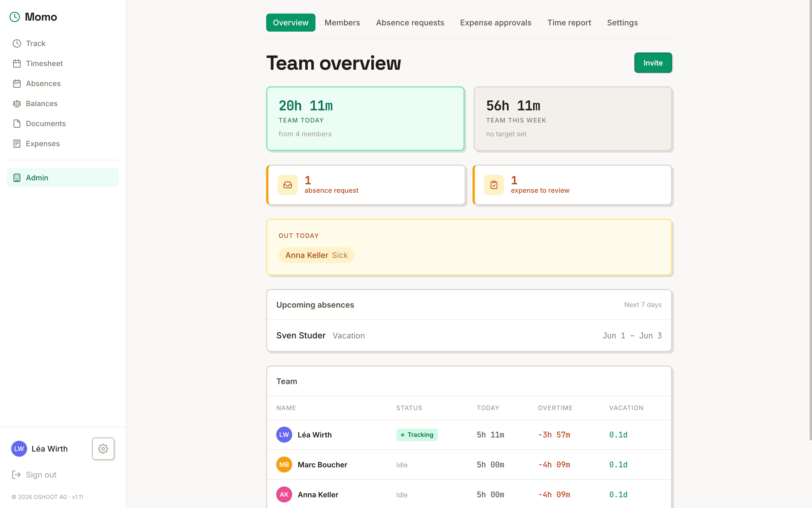
Task: Open the Balances sidebar link
Action: click(x=63, y=104)
